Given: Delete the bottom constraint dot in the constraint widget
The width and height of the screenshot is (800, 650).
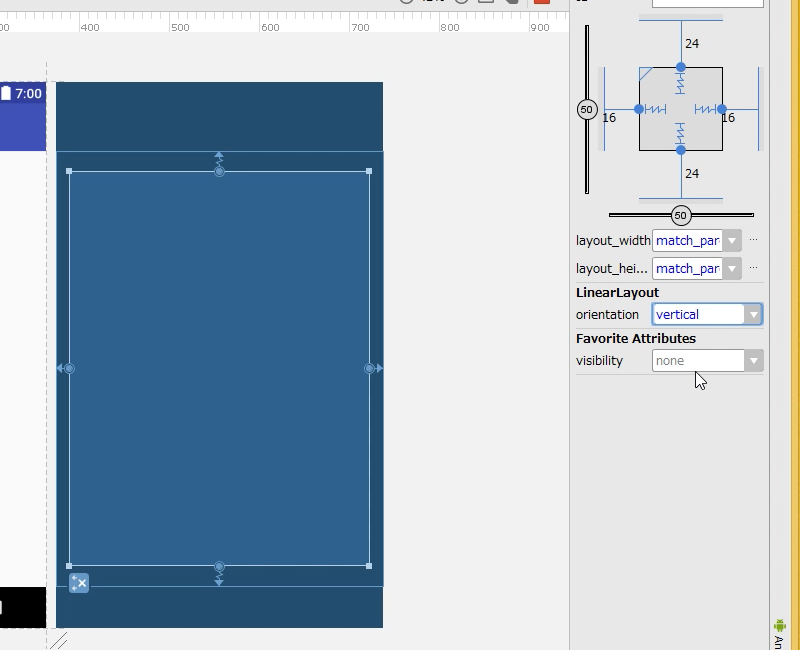Looking at the screenshot, I should coord(681,150).
